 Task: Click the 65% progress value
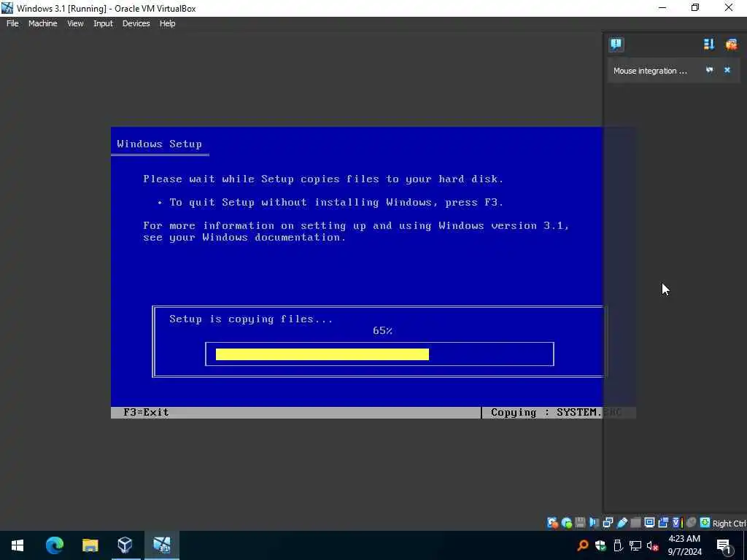382,330
